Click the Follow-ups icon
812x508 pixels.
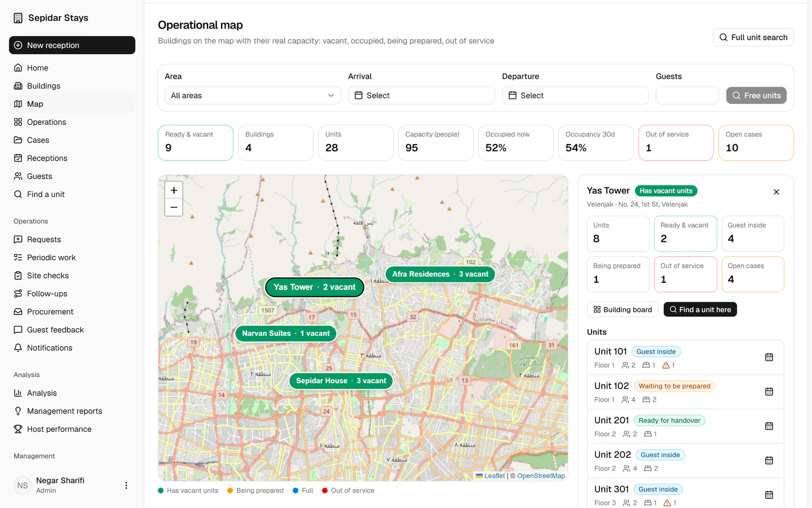tap(18, 294)
